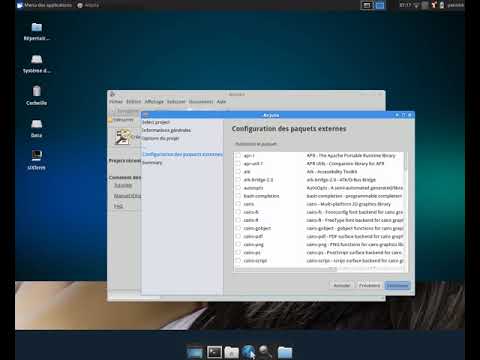Screen dimensions: 480x360
Task: Select the 'Options du projet' step in sidebar
Action: (x=161, y=138)
